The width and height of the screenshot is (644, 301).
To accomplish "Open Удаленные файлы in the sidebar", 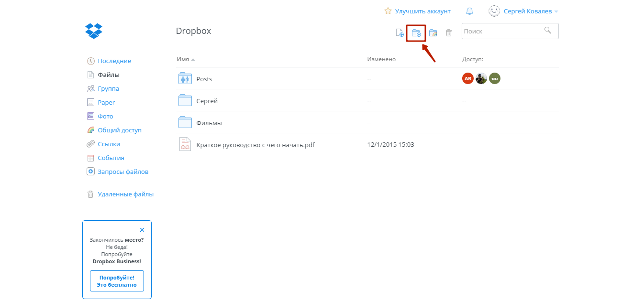I will tap(125, 194).
